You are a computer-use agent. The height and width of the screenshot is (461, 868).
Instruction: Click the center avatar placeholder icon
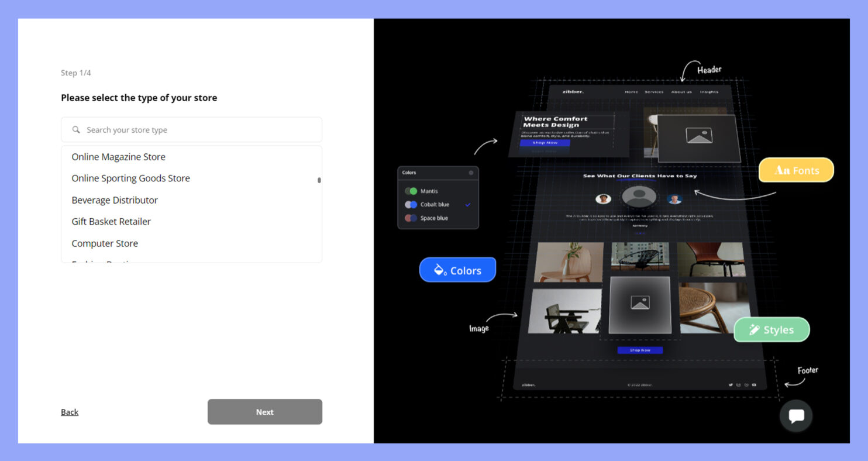coord(639,196)
